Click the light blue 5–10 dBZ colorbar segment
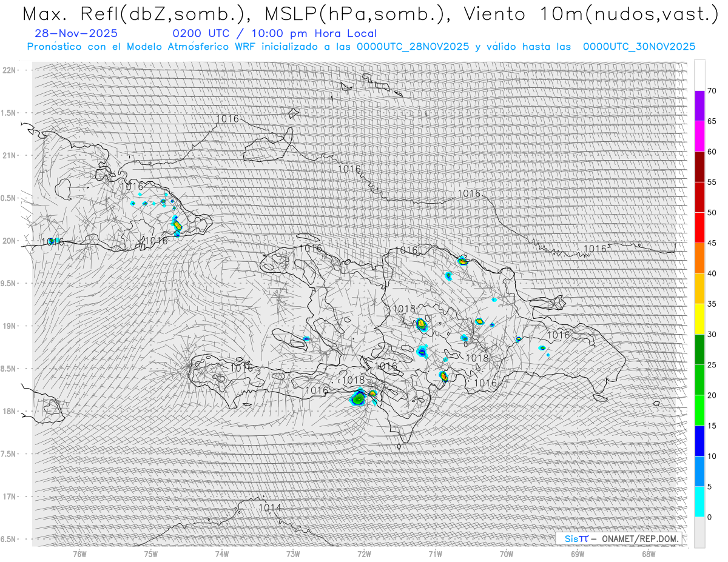 [x=699, y=471]
